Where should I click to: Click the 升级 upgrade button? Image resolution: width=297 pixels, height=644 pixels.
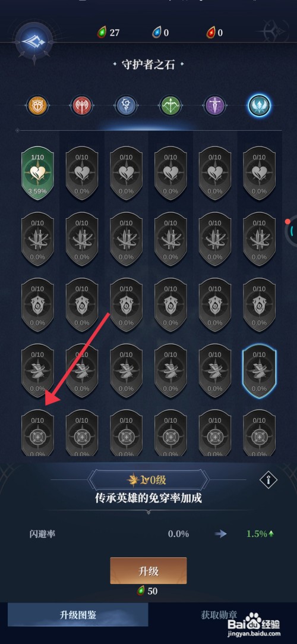[x=148, y=570]
